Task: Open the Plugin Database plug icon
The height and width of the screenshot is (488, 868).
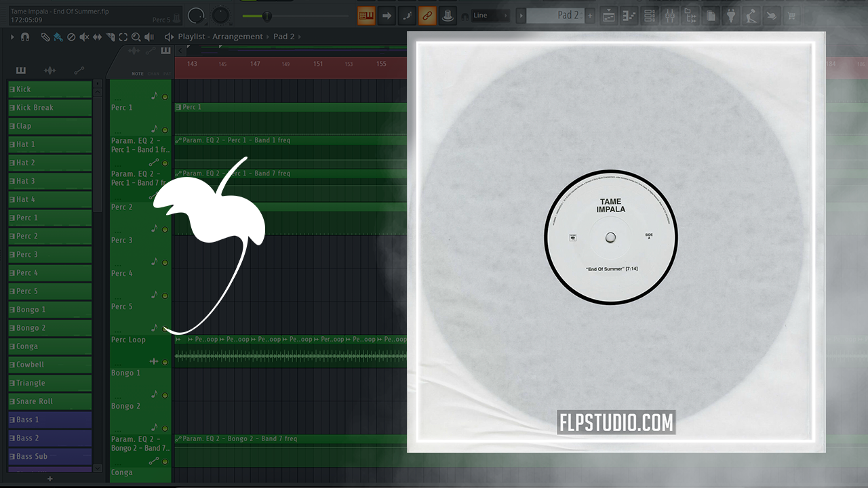Action: pos(731,16)
